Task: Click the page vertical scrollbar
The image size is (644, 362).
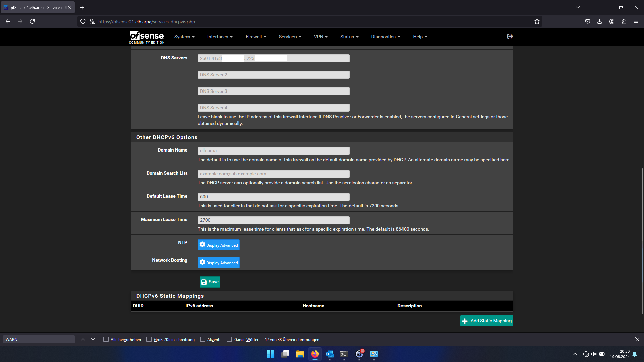Action: pos(643,241)
